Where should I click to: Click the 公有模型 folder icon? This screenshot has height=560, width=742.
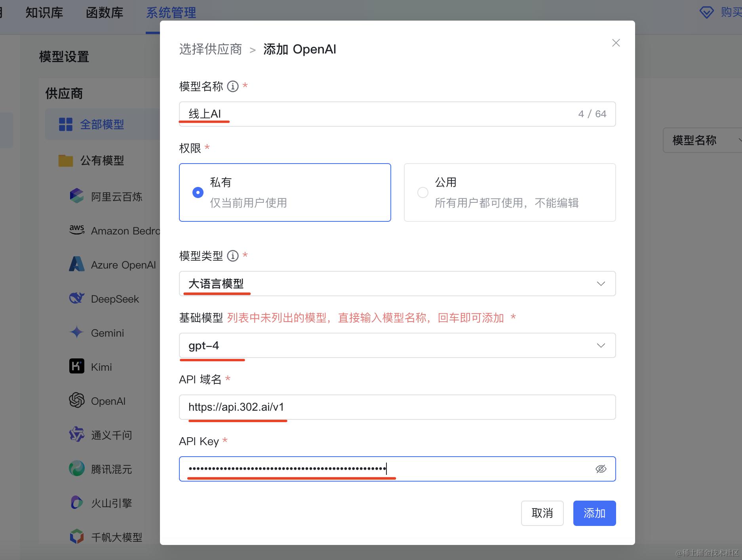66,160
